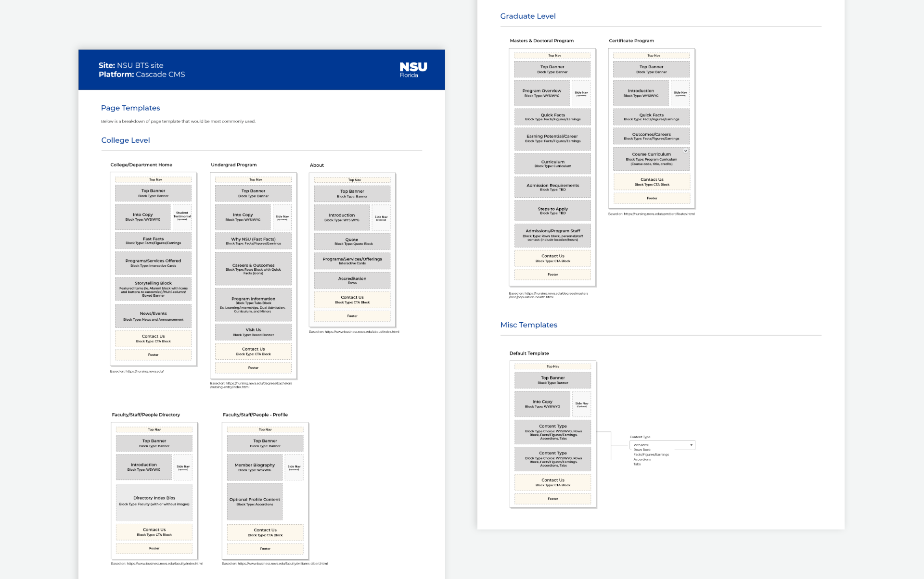Click the NSU Florida logo in the header
This screenshot has height=579, width=924.
tap(412, 69)
